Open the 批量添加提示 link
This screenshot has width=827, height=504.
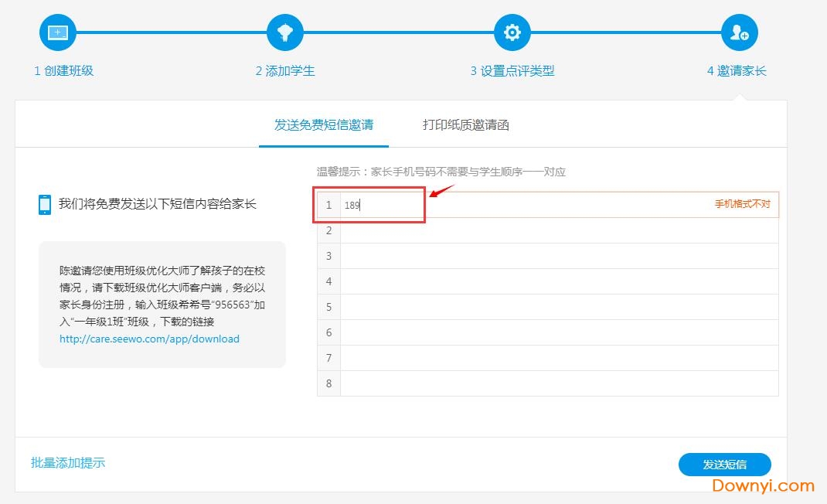pyautogui.click(x=68, y=462)
